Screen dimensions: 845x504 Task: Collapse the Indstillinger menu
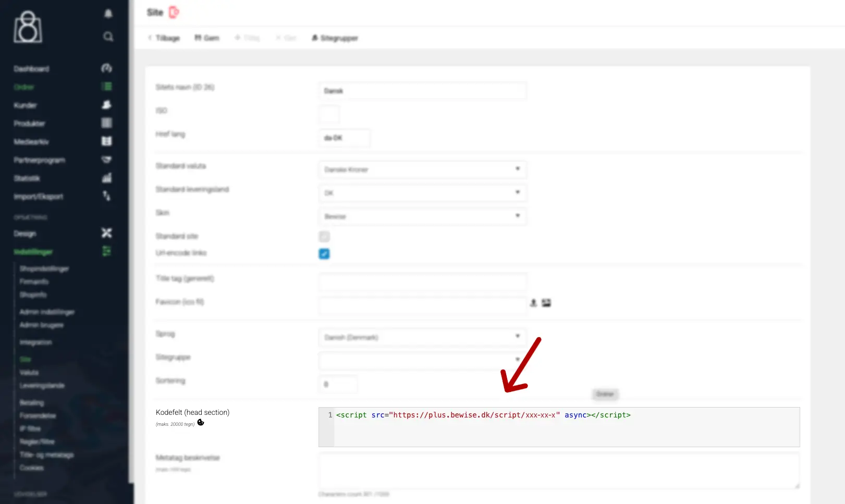[33, 252]
